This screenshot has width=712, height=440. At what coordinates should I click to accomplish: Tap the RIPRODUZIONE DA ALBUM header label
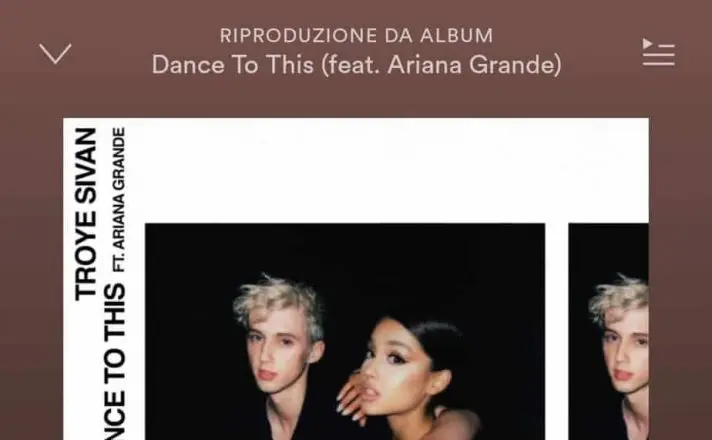pyautogui.click(x=356, y=36)
